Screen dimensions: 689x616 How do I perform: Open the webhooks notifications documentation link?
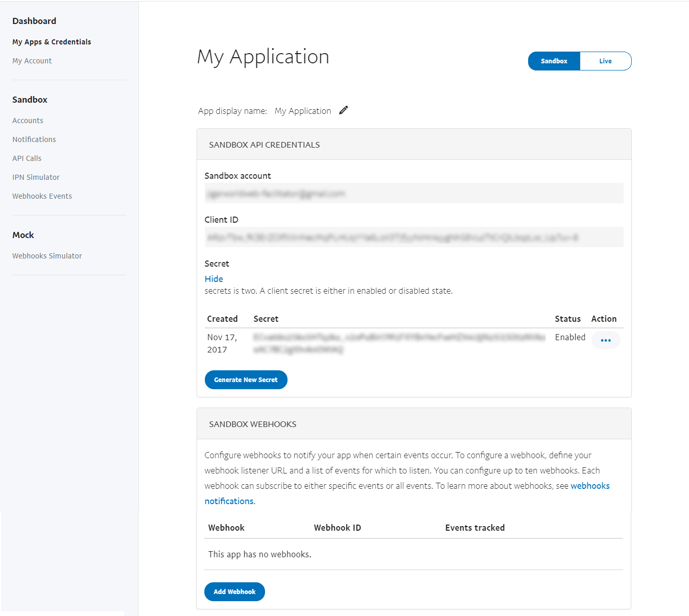[x=590, y=486]
